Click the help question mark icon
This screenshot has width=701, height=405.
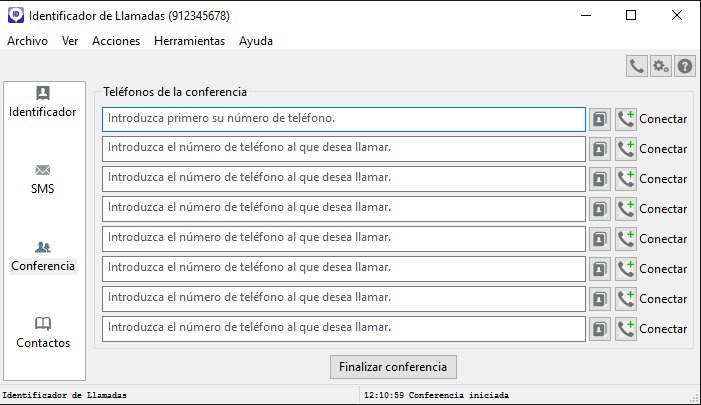point(685,66)
